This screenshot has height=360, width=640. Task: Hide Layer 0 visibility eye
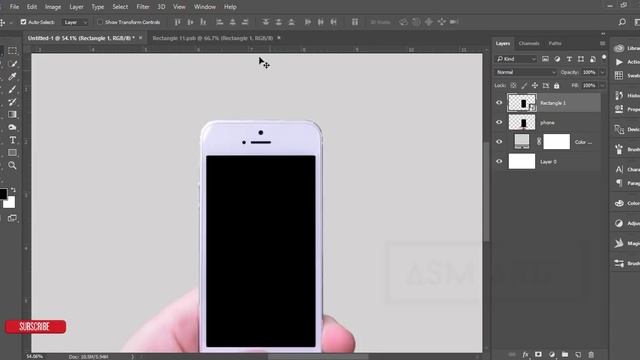499,162
